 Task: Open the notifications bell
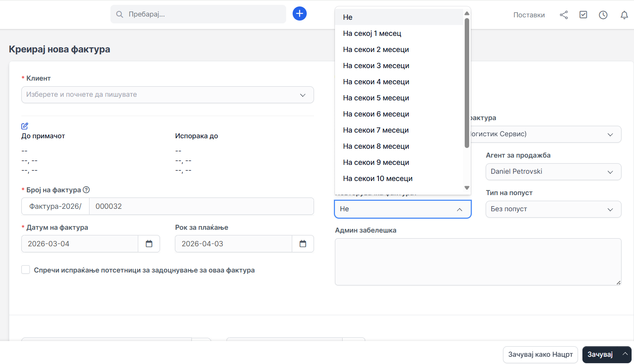click(x=624, y=15)
